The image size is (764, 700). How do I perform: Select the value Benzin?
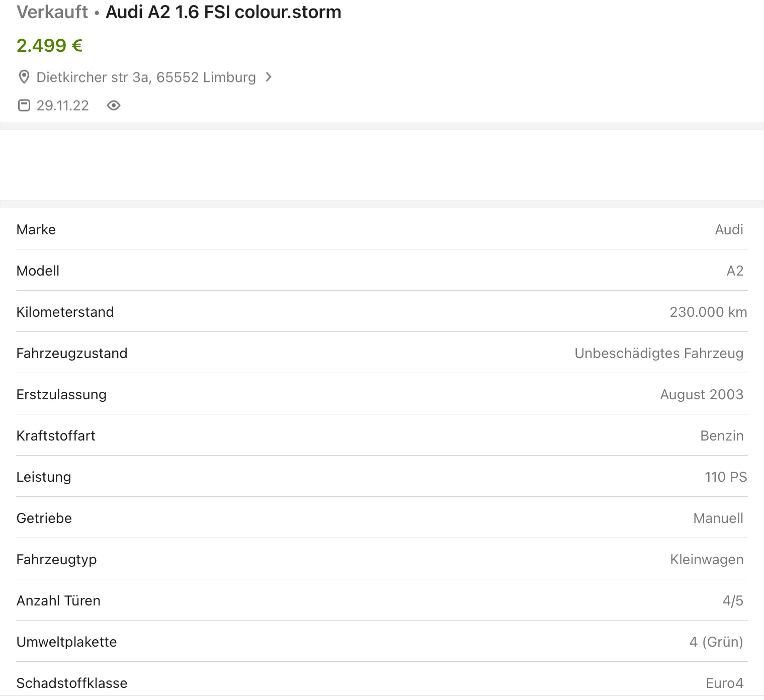click(x=722, y=435)
